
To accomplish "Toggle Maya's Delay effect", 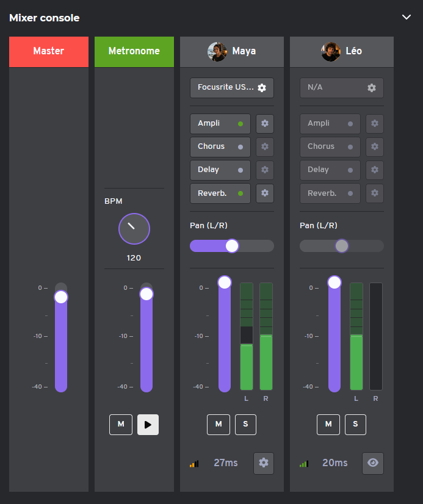I will [x=220, y=170].
